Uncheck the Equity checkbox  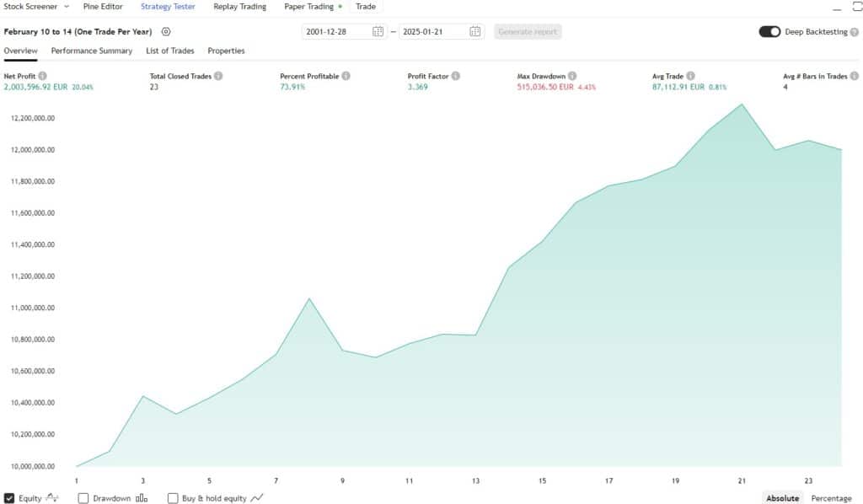point(9,498)
